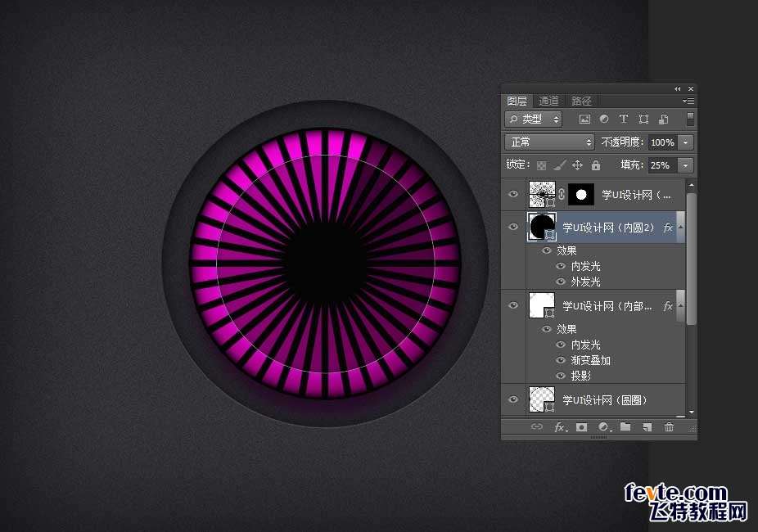Lock all with padlock icon
Screen dimensions: 758x532
point(596,165)
